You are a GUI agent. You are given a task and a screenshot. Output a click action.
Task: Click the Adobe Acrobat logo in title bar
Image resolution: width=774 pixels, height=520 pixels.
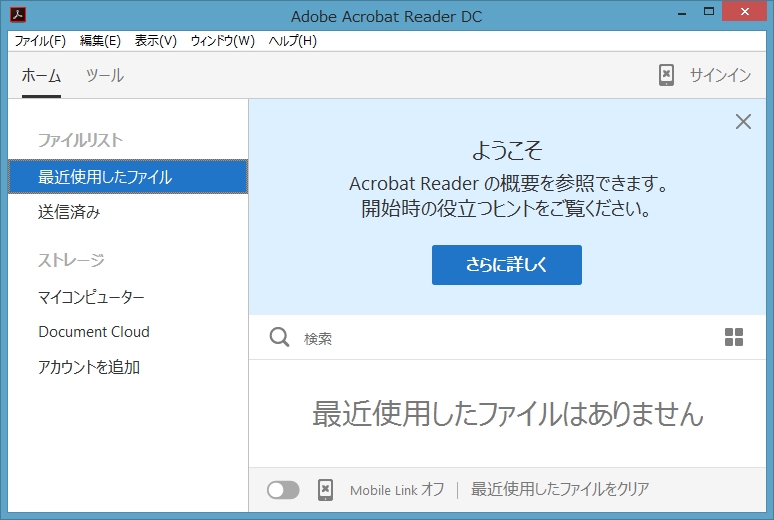click(x=18, y=14)
